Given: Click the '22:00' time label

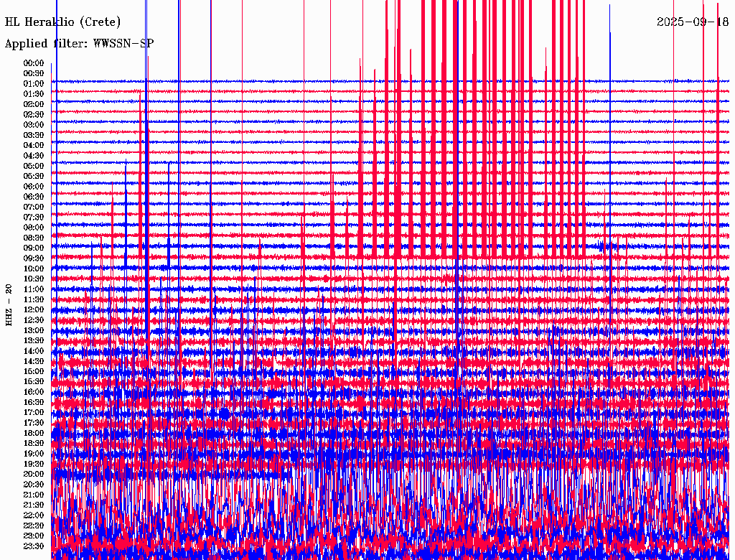Looking at the screenshot, I should [34, 515].
